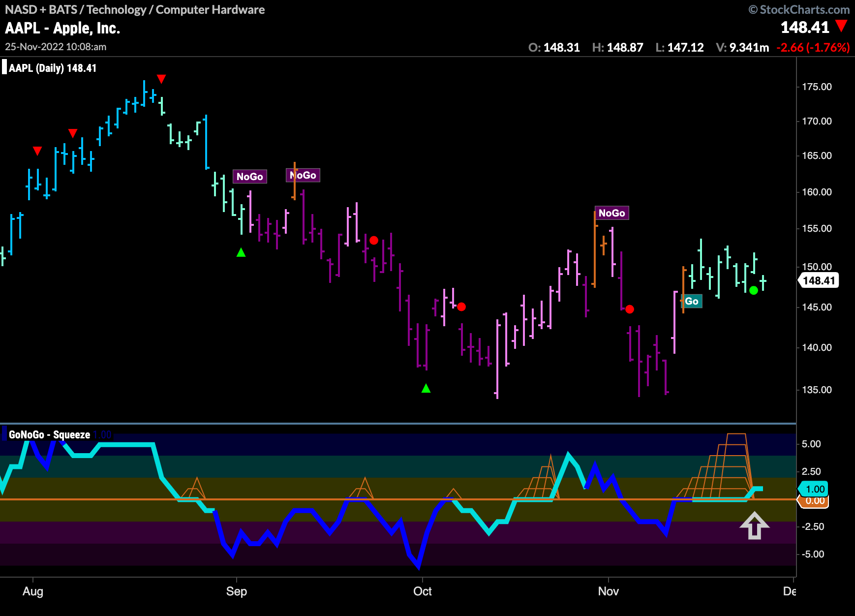Click the red dot in early October near 145
Image resolution: width=855 pixels, height=616 pixels.
coord(461,307)
